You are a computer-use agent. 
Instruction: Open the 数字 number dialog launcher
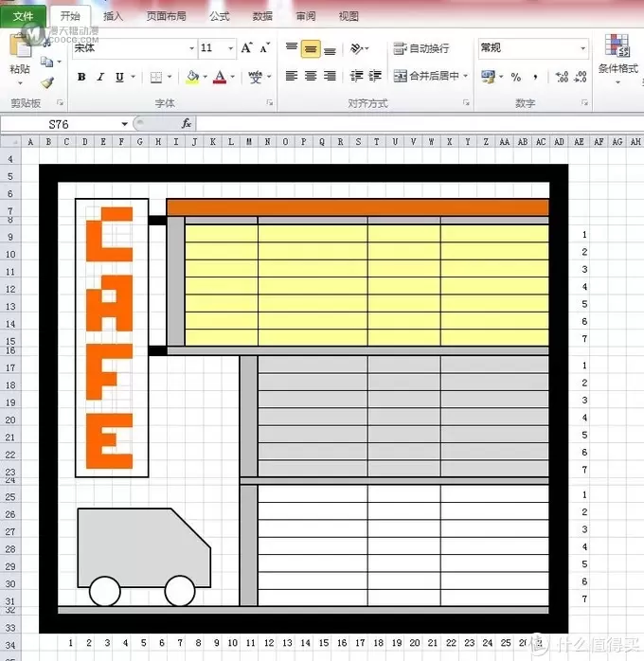(x=584, y=102)
